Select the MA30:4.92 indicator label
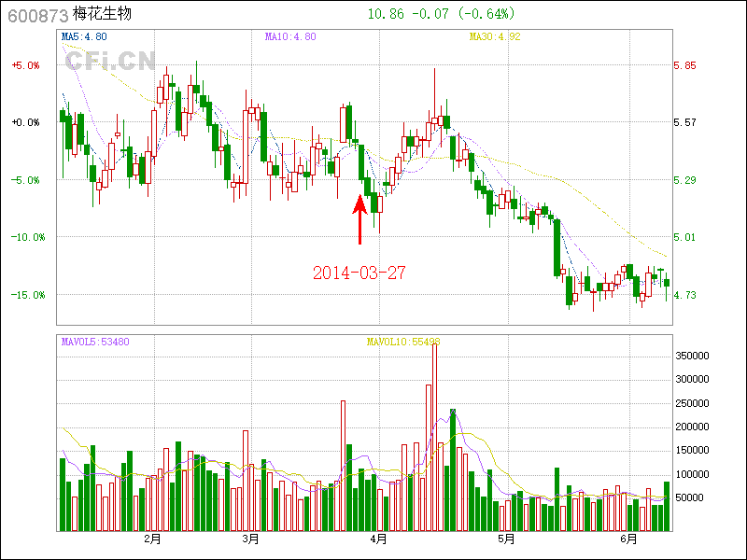 493,37
